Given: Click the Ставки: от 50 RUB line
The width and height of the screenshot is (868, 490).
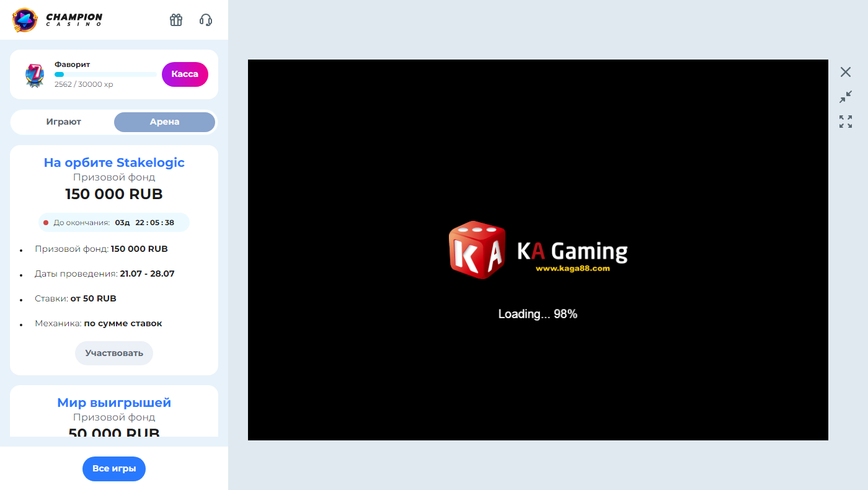Looking at the screenshot, I should tap(76, 298).
